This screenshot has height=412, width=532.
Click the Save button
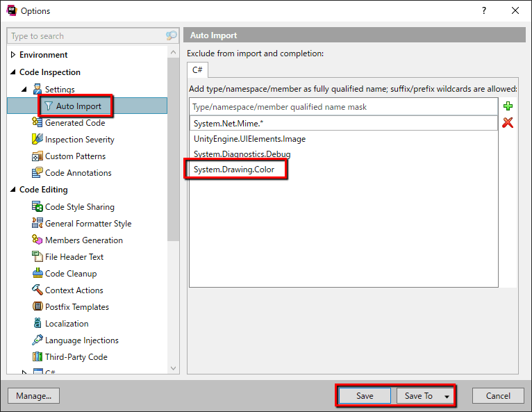365,396
